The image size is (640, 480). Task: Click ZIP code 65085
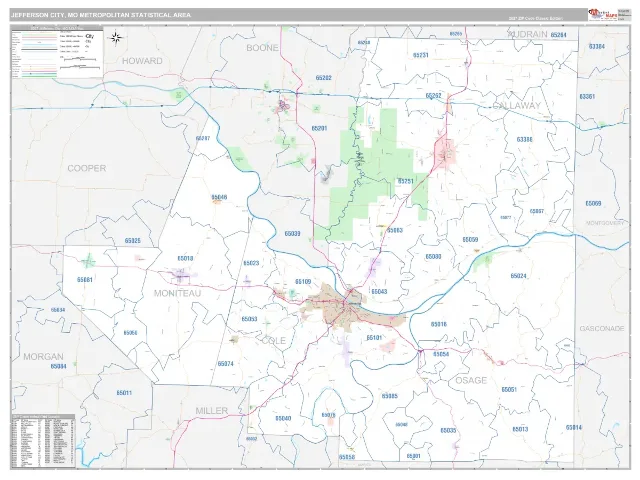[x=389, y=396]
